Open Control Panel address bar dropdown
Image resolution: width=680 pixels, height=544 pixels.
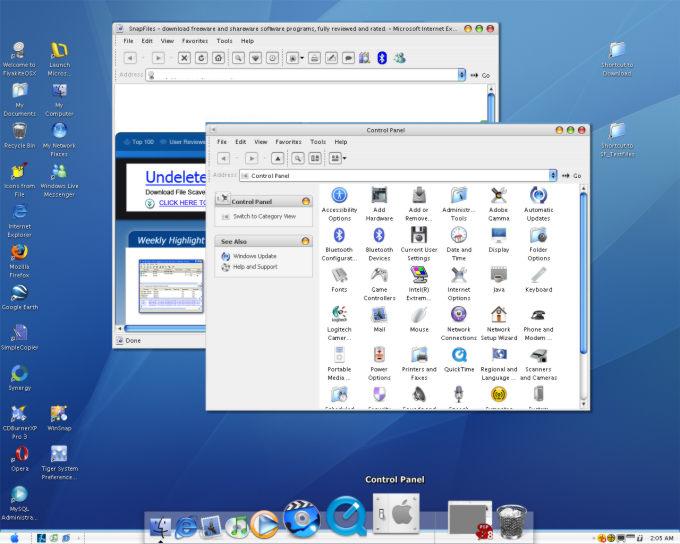pos(552,175)
